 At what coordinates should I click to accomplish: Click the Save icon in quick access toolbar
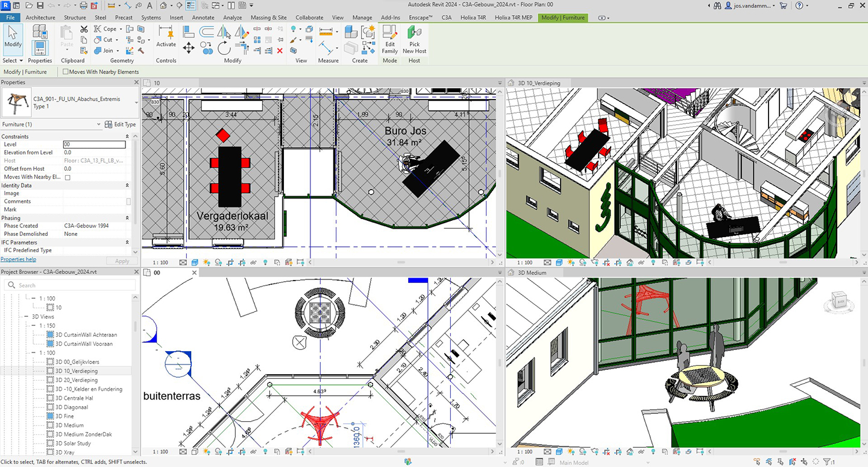coord(40,5)
